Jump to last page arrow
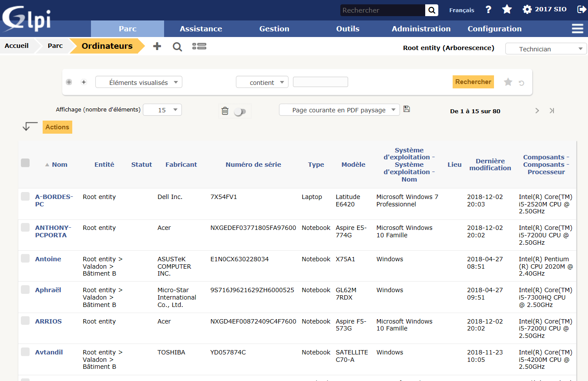Image resolution: width=588 pixels, height=381 pixels. pyautogui.click(x=551, y=111)
